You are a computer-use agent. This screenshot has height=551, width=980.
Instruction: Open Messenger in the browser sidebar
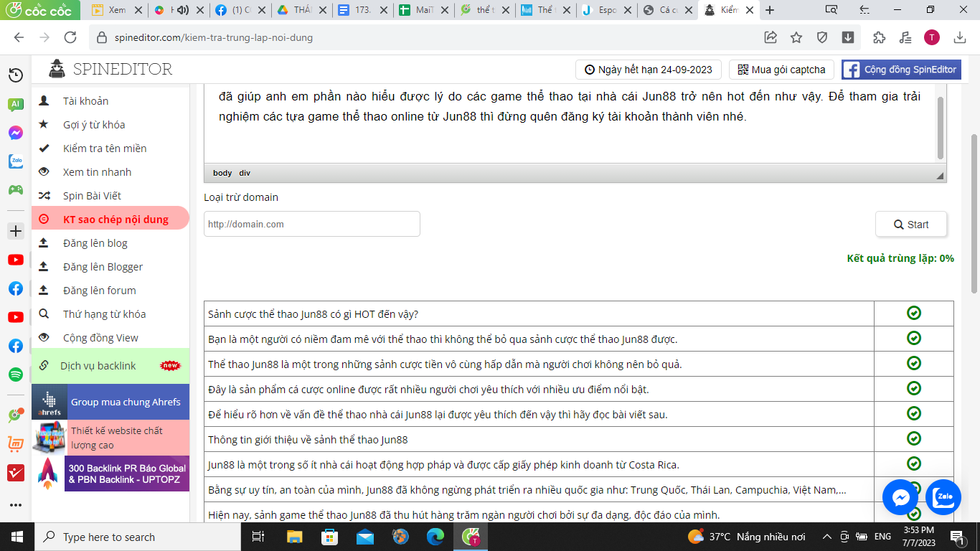tap(16, 133)
